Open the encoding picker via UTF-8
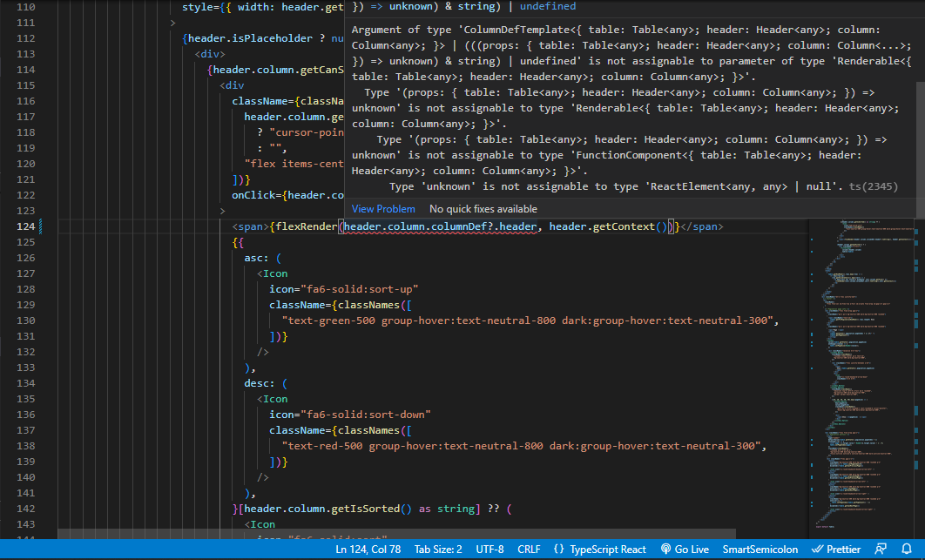This screenshot has width=925, height=560. (490, 549)
